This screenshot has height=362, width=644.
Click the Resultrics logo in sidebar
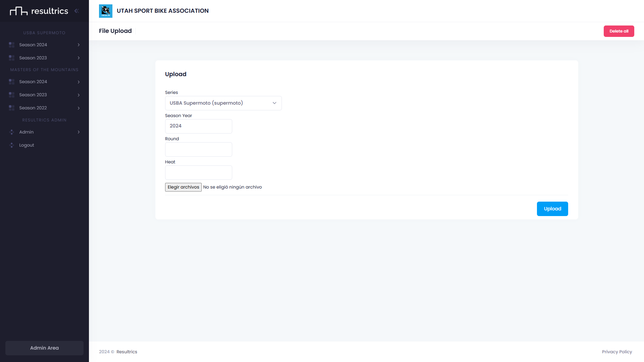pos(39,11)
